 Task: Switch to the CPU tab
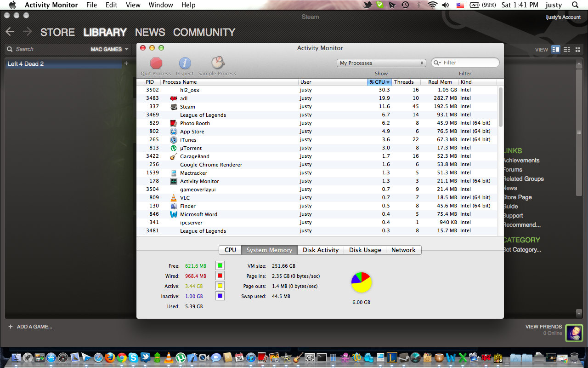231,250
